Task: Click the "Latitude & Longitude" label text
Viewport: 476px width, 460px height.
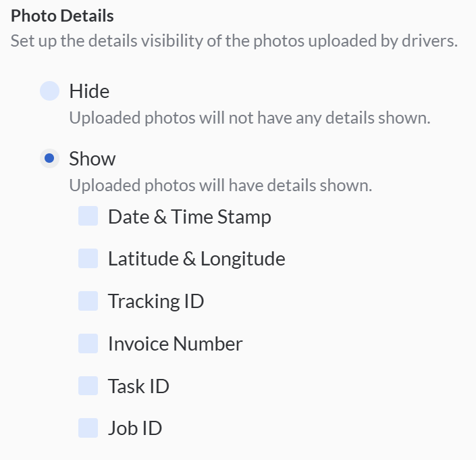Action: (196, 259)
